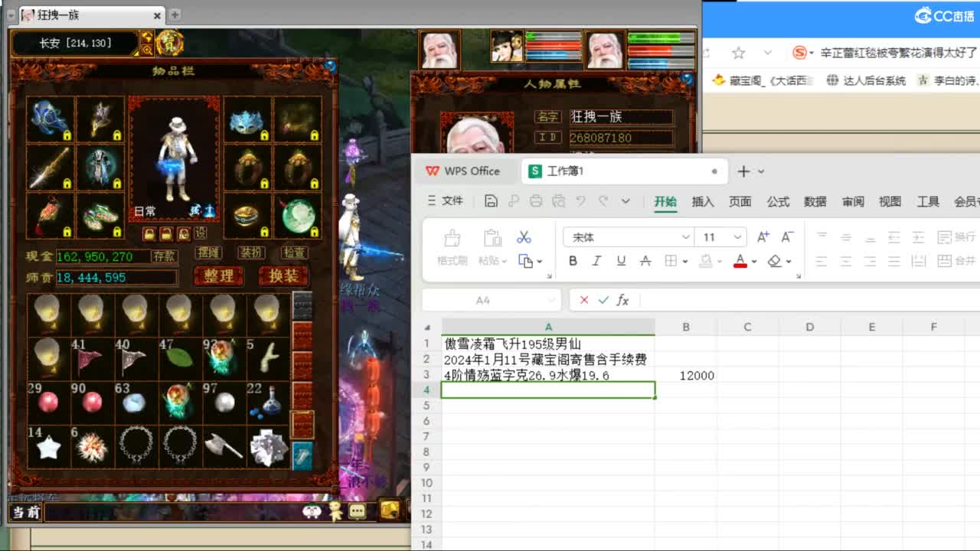Click the Copy icon in WPS ribbon
The height and width of the screenshot is (551, 980).
point(525,261)
